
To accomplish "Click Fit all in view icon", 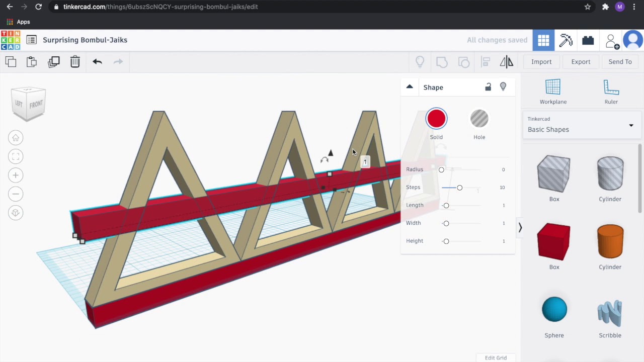I will pyautogui.click(x=16, y=156).
